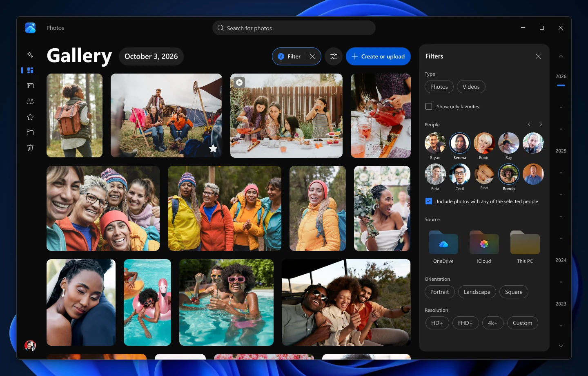Open gallery view options sliders icon
Viewport: 588px width, 376px height.
(334, 56)
